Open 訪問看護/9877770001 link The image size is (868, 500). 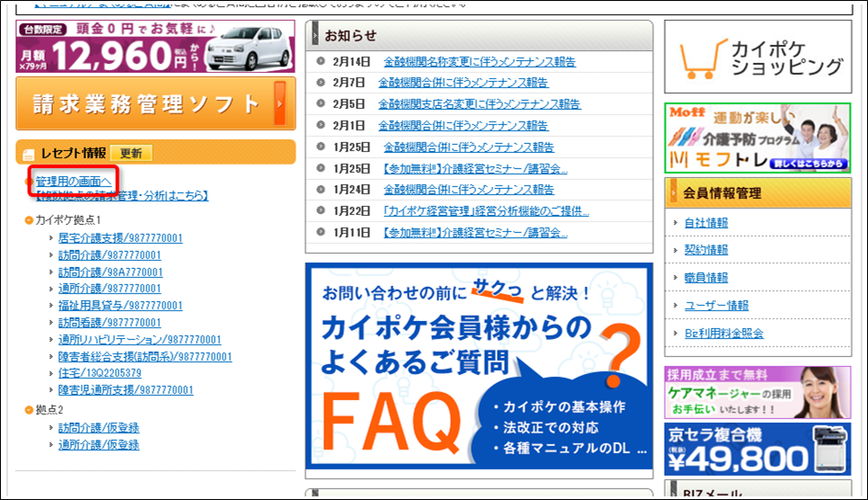click(110, 323)
